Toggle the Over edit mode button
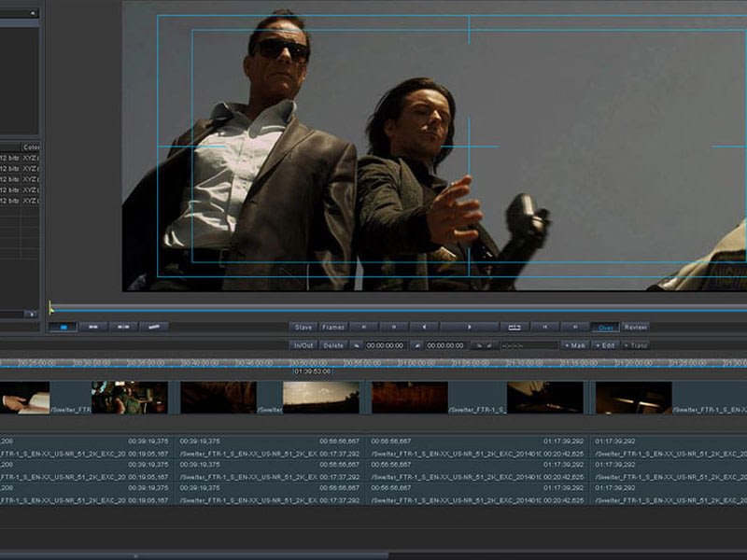The width and height of the screenshot is (747, 560). 605,328
